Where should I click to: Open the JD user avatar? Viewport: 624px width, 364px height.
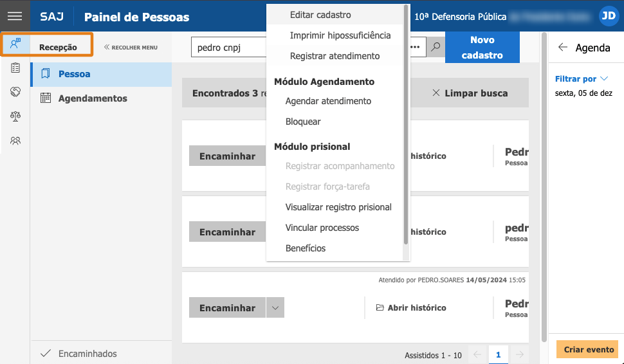pos(608,17)
